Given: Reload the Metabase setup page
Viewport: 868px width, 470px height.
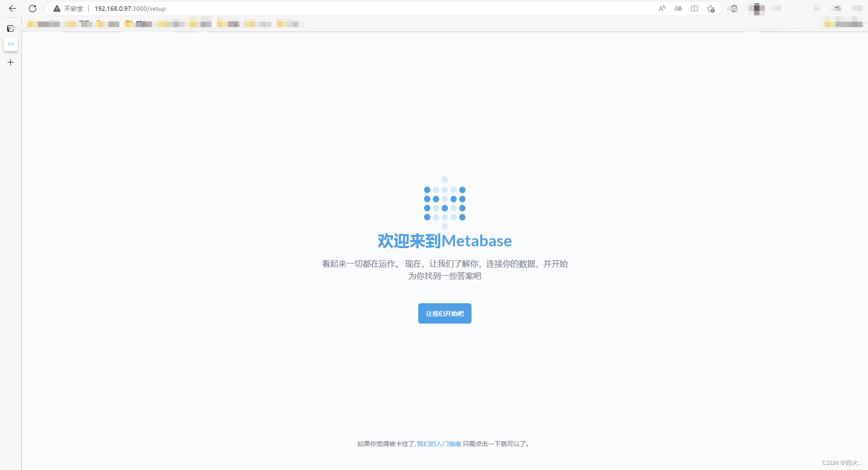Looking at the screenshot, I should [32, 8].
